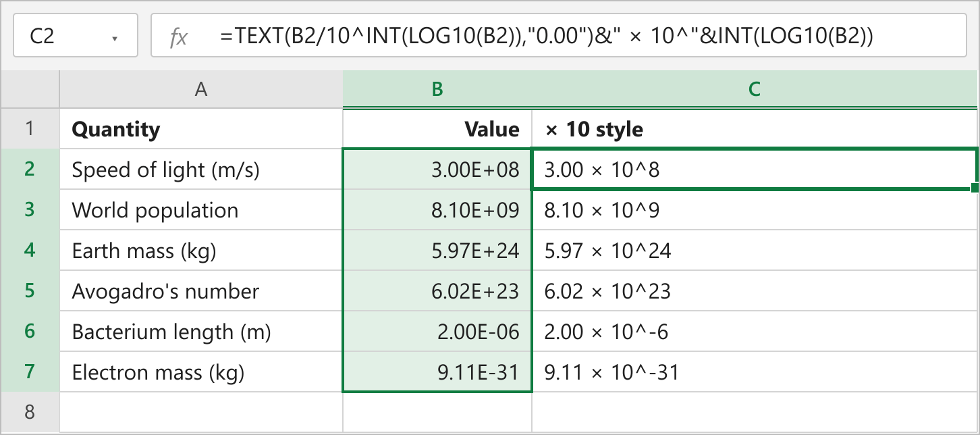
Task: Select column B header
Action: (437, 88)
